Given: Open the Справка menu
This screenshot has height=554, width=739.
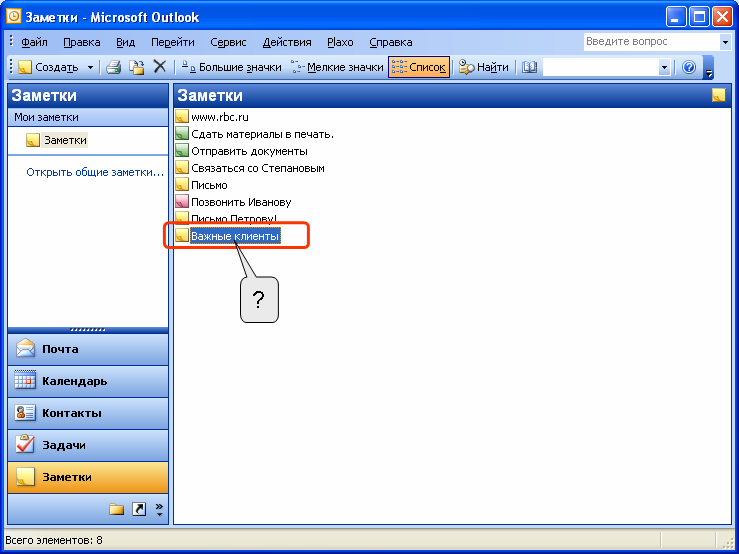Looking at the screenshot, I should (391, 42).
